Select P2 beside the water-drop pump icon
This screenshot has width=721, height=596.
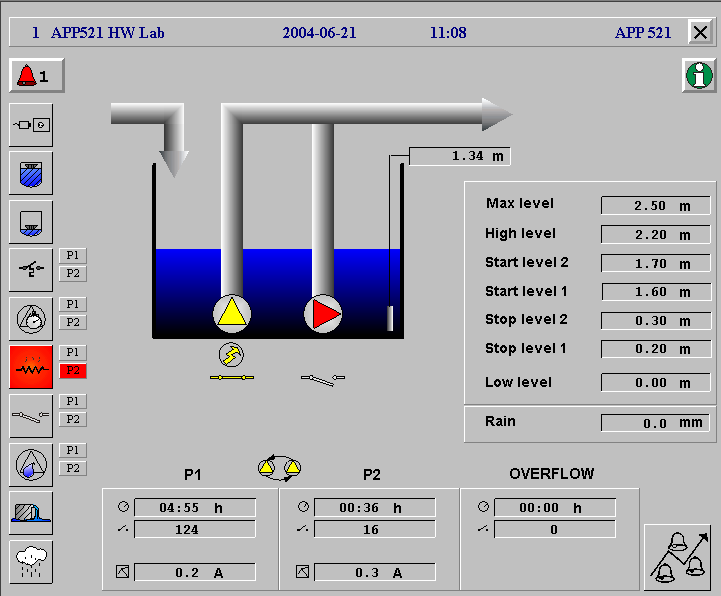[x=73, y=468]
